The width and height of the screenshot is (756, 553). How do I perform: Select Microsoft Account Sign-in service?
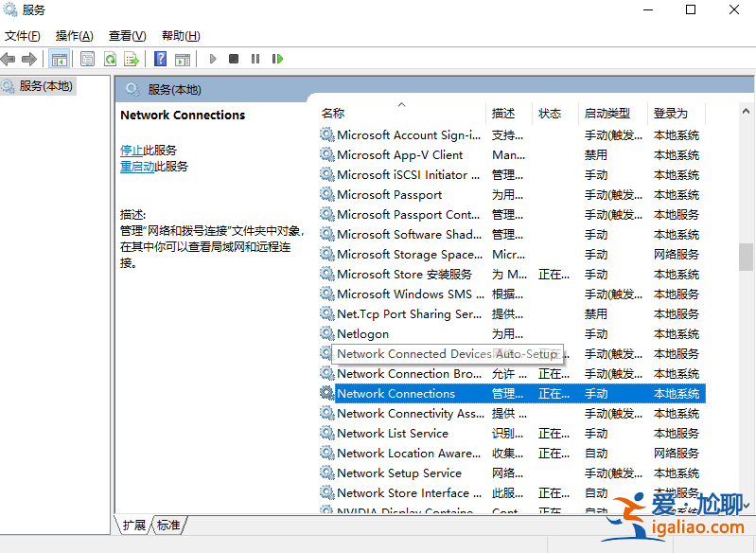[409, 135]
